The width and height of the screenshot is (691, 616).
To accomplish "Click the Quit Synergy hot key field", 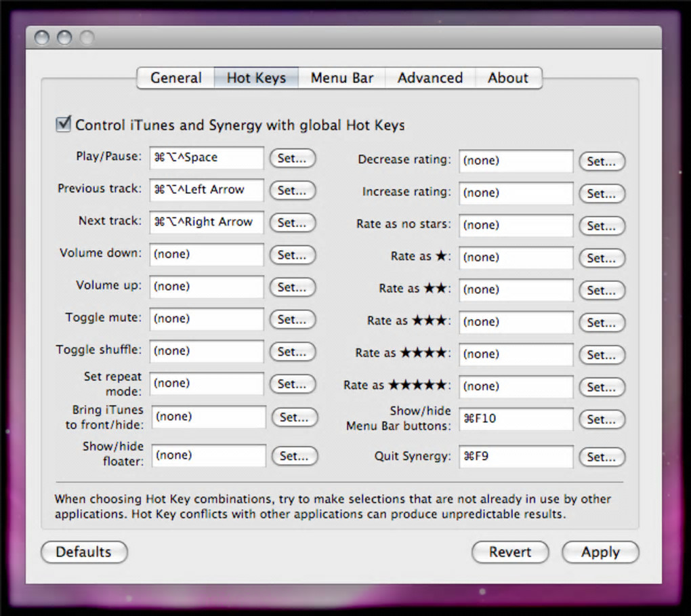I will click(516, 457).
